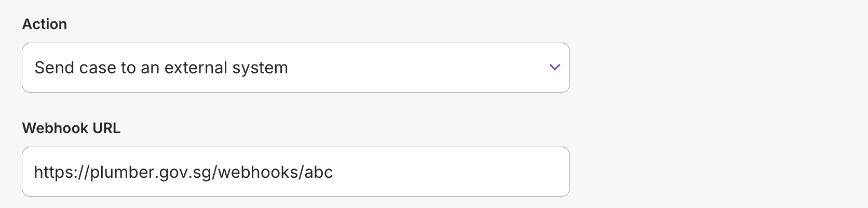The height and width of the screenshot is (208, 868).
Task: Focus the plumber.gov.sg webhook URL text box
Action: (295, 172)
